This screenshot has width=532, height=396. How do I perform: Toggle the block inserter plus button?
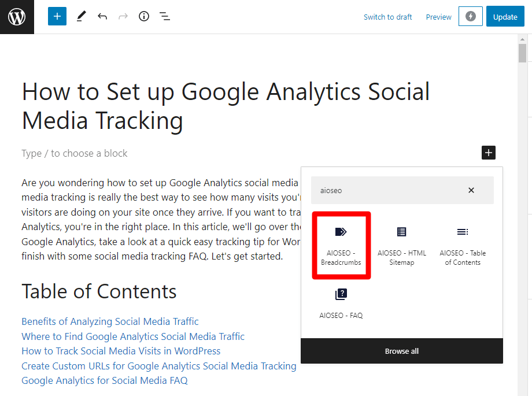[57, 17]
